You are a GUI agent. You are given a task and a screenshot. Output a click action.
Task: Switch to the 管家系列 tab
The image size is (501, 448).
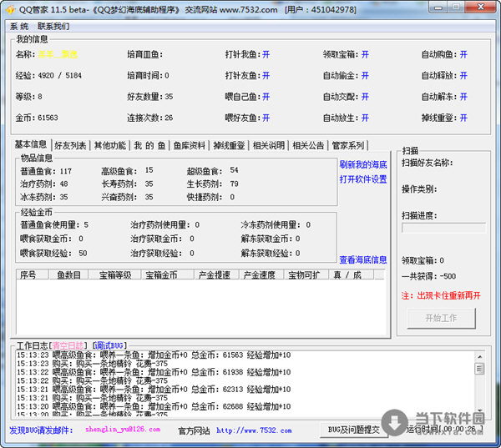pyautogui.click(x=348, y=146)
